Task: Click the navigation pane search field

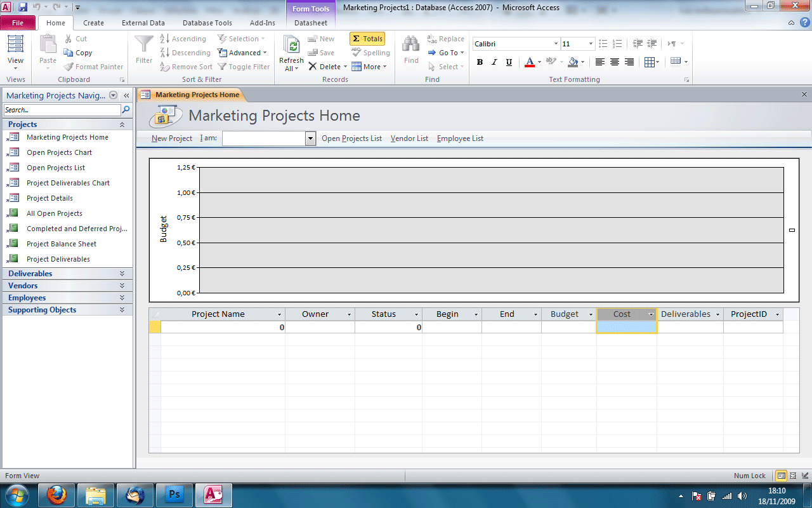Action: pyautogui.click(x=62, y=110)
